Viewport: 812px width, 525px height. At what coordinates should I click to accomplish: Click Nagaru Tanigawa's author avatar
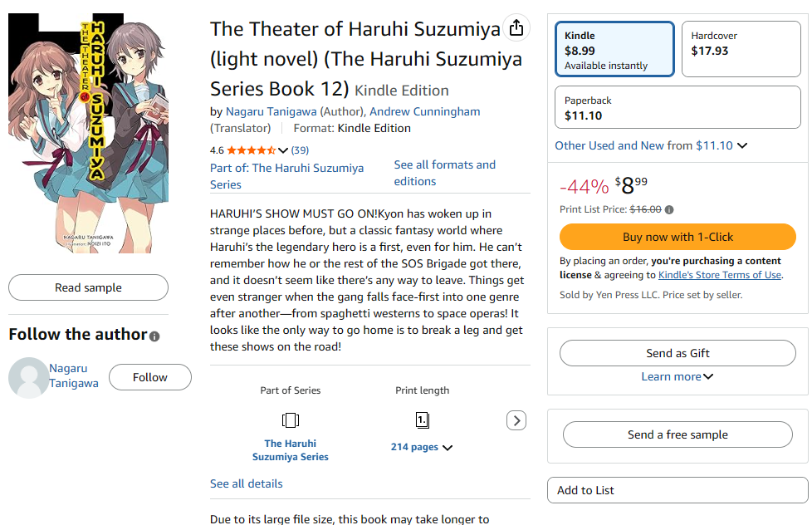tap(28, 378)
